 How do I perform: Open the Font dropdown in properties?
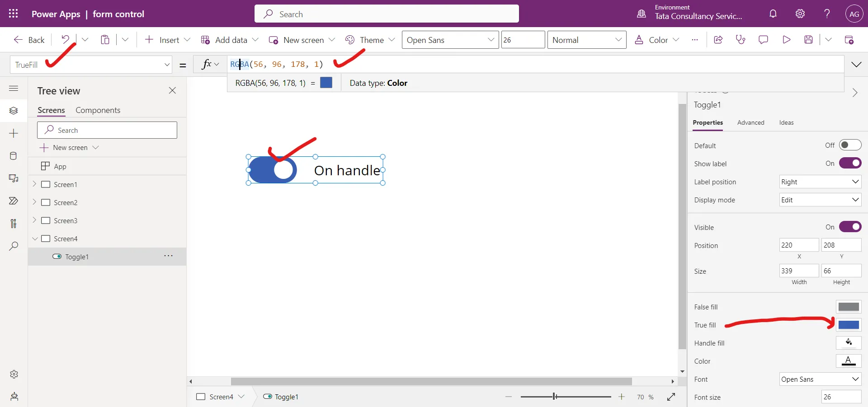pyautogui.click(x=820, y=379)
